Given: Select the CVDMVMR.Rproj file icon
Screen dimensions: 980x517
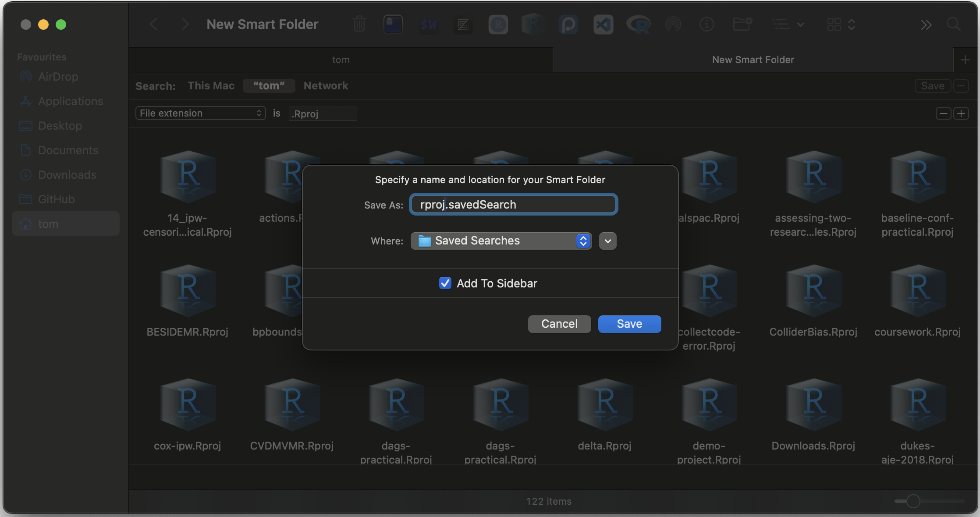Looking at the screenshot, I should [x=292, y=405].
